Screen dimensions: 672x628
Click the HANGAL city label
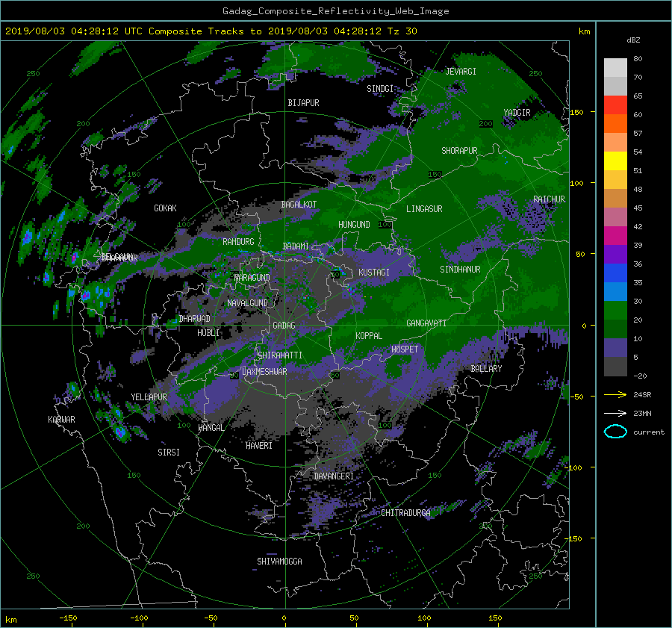(x=211, y=428)
